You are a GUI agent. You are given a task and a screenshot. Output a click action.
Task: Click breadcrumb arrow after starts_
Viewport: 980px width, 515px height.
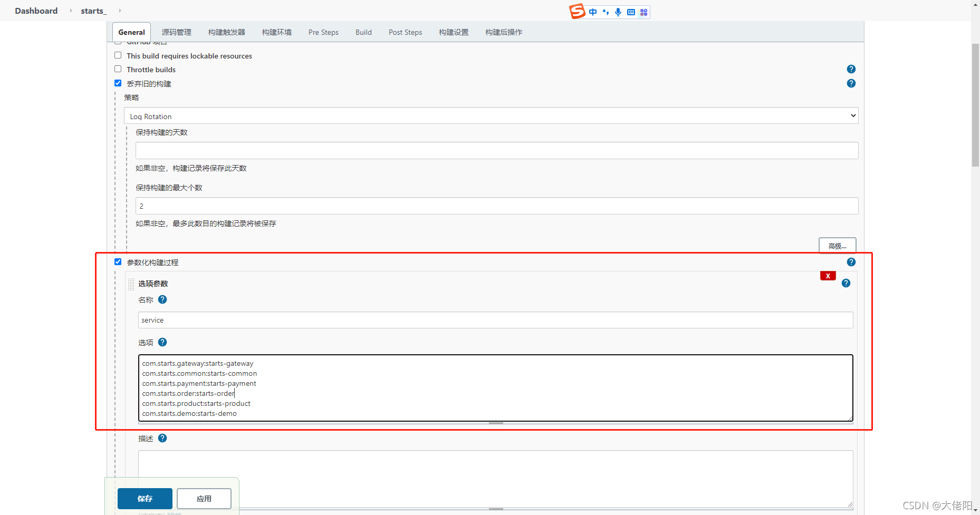click(120, 11)
